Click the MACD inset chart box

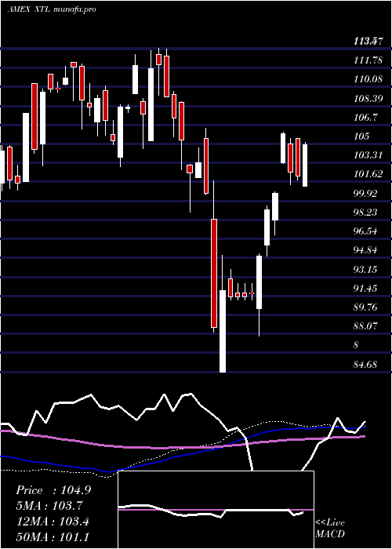coord(216,510)
